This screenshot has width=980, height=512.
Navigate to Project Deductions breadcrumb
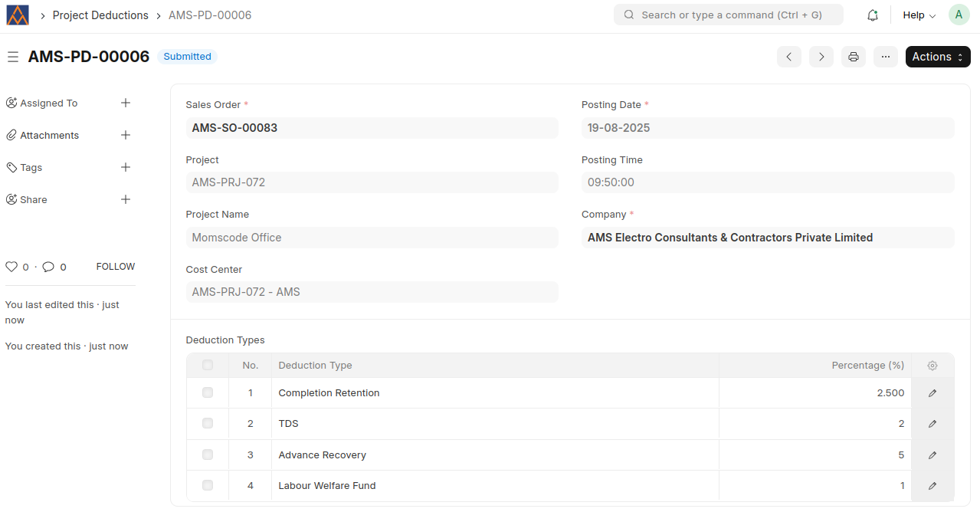100,15
